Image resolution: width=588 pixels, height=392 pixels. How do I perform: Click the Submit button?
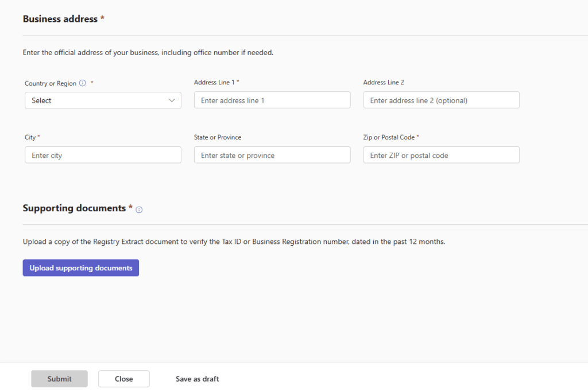pos(60,379)
